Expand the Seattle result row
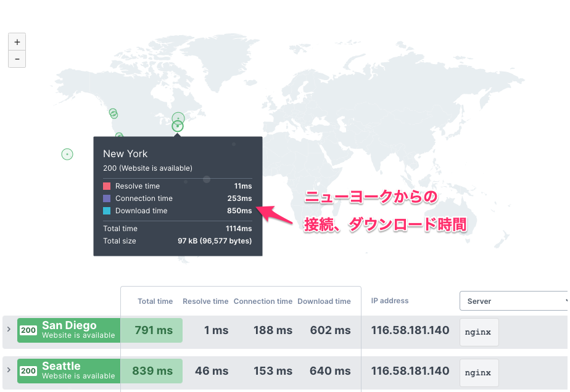Viewport: 570px width, 392px height. point(9,370)
